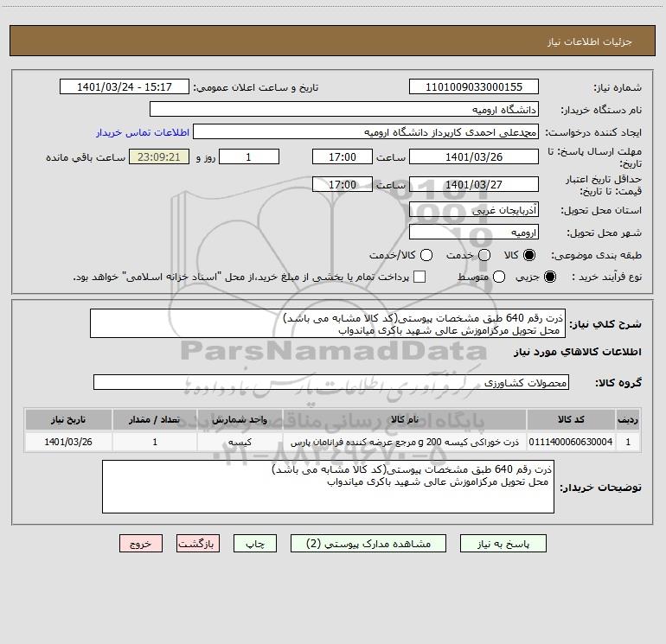Click the شماره نیاز number field

(x=474, y=86)
